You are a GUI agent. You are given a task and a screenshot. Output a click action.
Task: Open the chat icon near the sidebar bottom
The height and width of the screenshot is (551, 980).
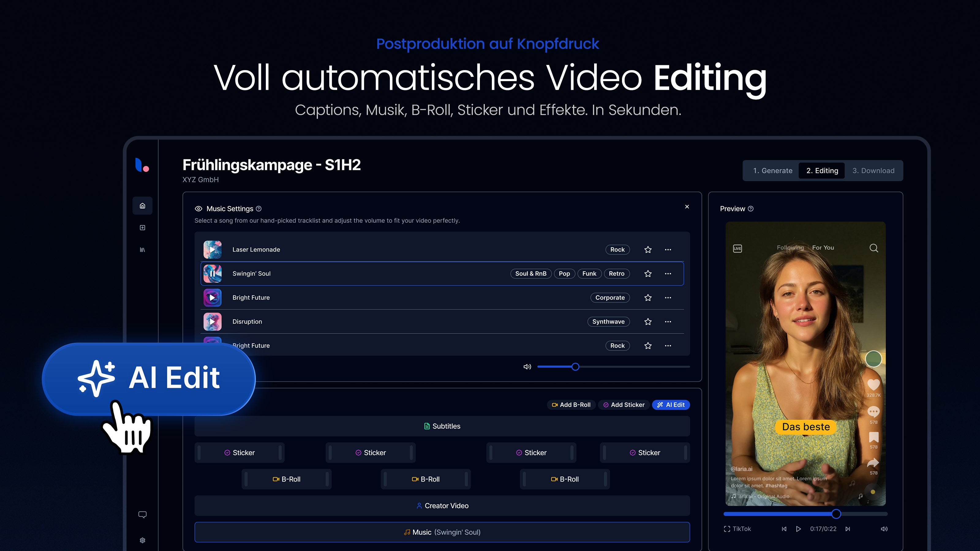pyautogui.click(x=142, y=514)
